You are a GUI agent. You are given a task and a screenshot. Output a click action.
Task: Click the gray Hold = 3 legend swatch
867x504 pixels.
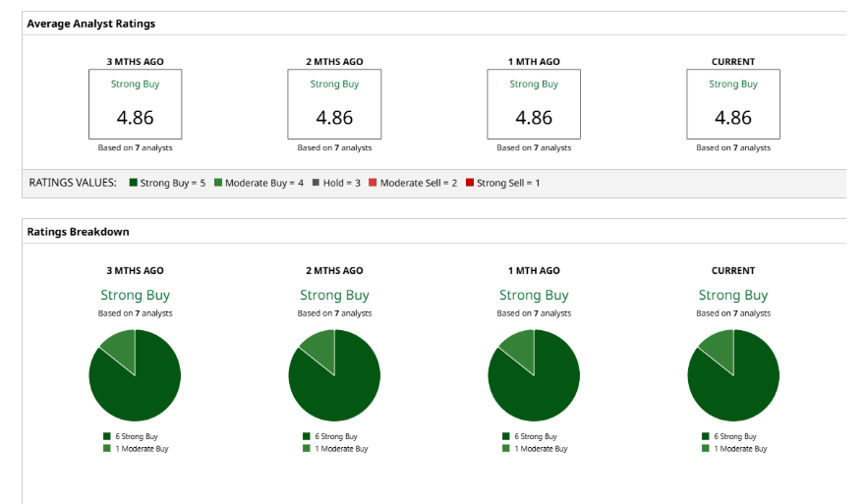click(316, 183)
